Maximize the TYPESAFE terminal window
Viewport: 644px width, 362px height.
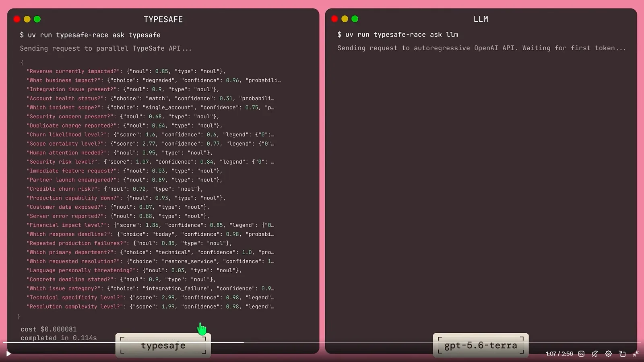tap(37, 19)
